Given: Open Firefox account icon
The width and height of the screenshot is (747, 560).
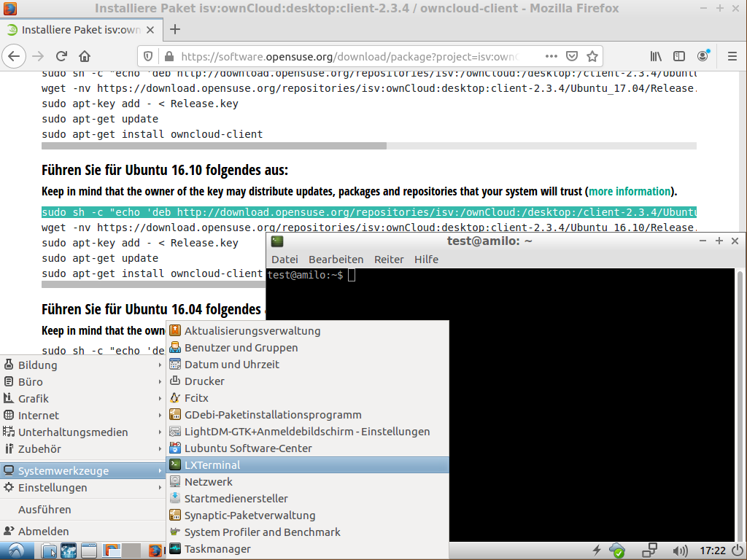Looking at the screenshot, I should point(703,56).
